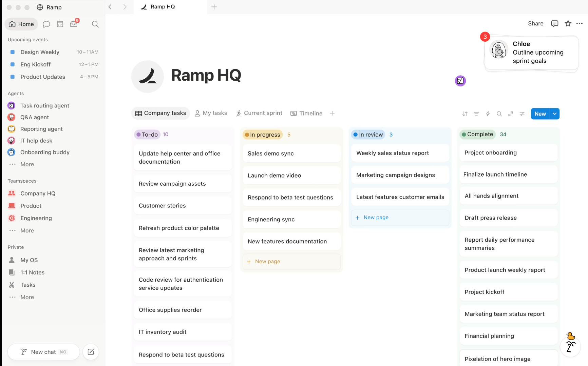The image size is (588, 366).
Task: Open the Weekly sales status report card
Action: pyautogui.click(x=400, y=153)
